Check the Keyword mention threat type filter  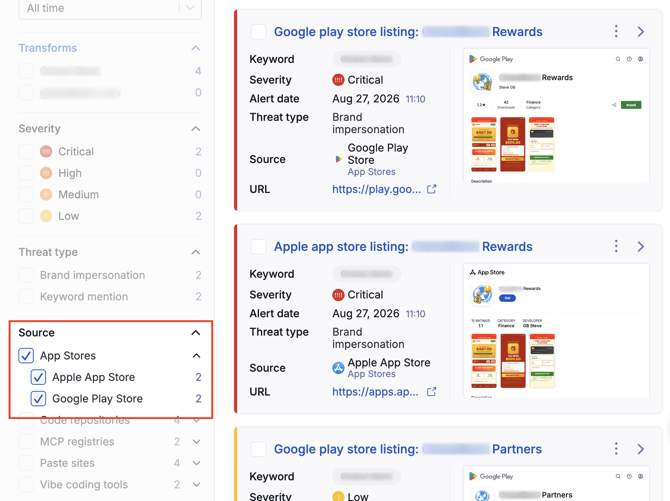[x=26, y=296]
